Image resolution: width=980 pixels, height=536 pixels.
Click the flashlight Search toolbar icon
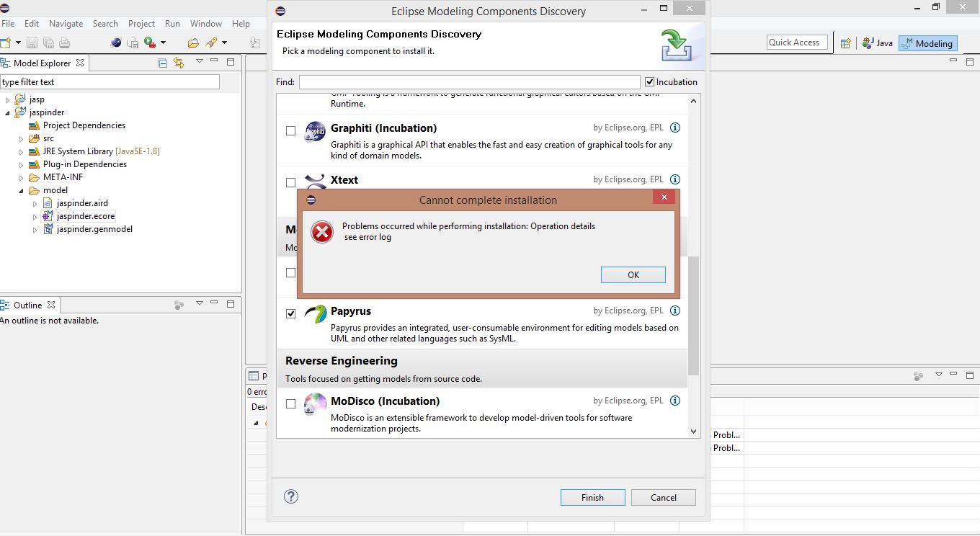(x=211, y=43)
